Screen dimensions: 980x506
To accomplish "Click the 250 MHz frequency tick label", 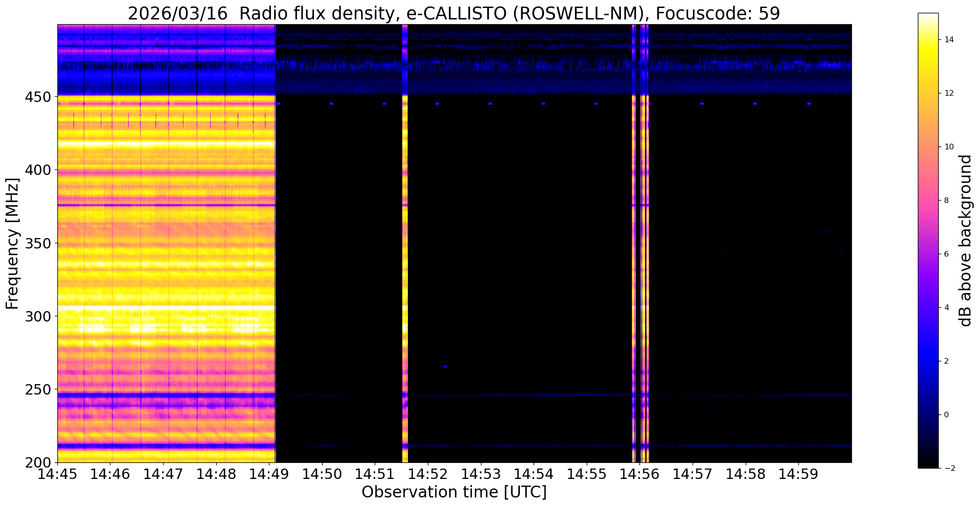I will 38,389.
